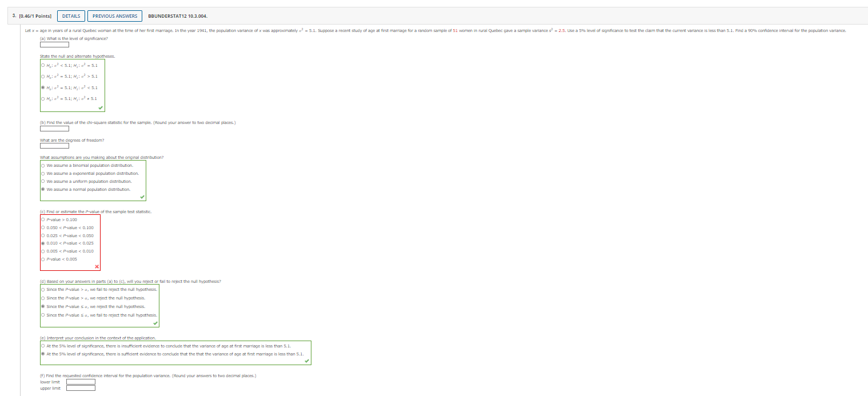The image size is (868, 396).
Task: Select assumption of uniform population distribution
Action: [42, 181]
